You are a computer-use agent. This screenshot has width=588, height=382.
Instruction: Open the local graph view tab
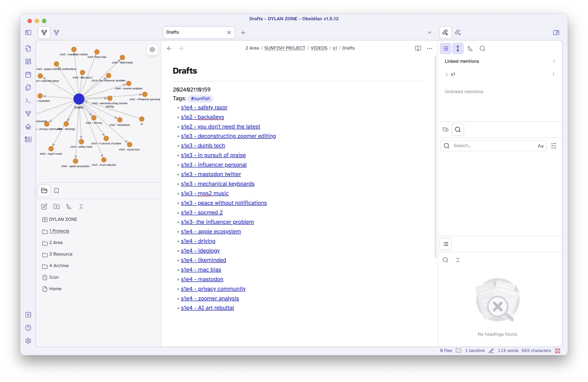(x=44, y=32)
